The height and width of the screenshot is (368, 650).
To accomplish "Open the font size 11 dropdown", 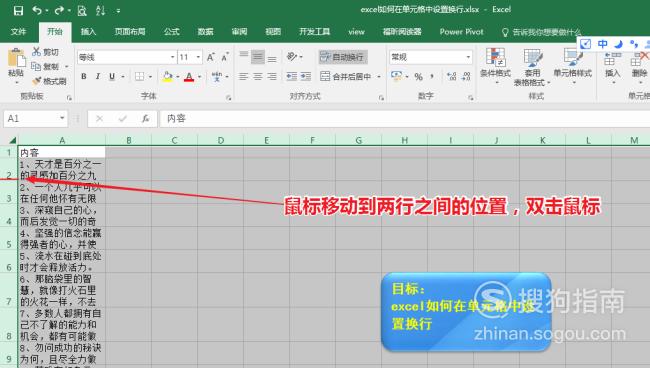I will pos(198,57).
